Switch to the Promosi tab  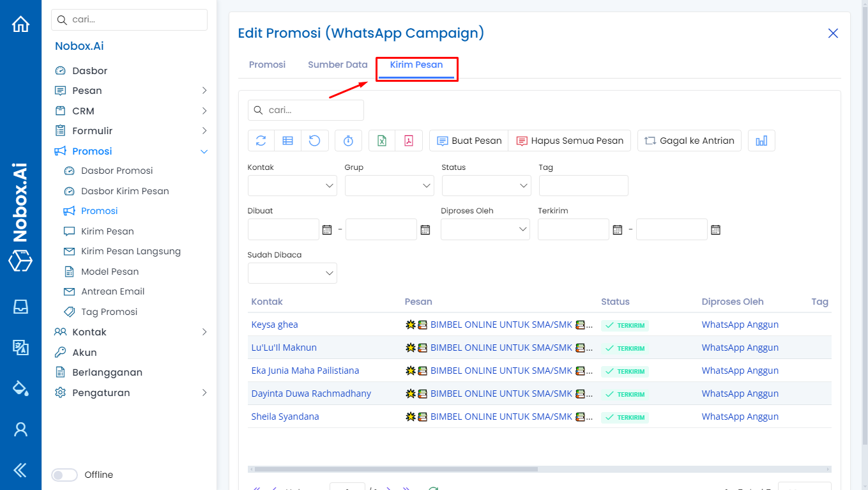267,65
